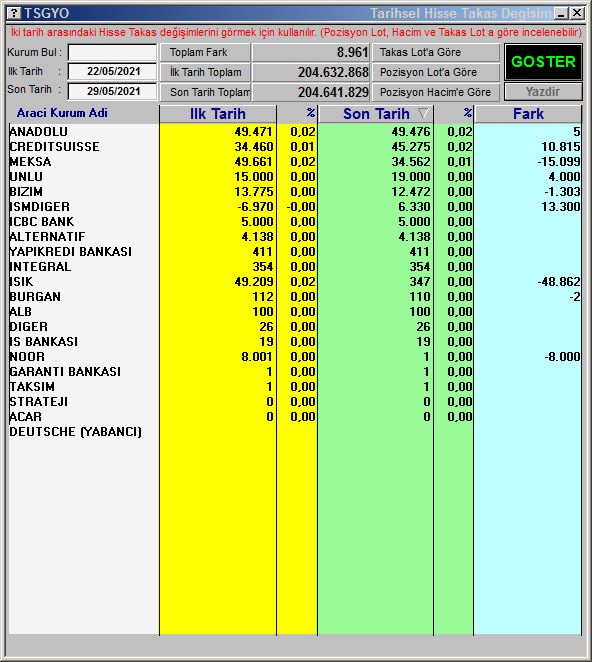
Task: Click the Son Tarih date field
Action: 112,91
